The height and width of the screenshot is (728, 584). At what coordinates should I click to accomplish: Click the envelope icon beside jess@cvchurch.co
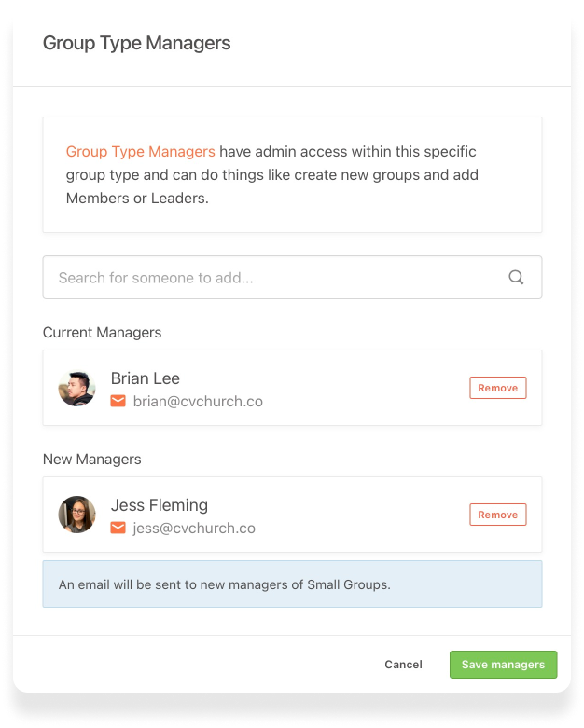click(x=118, y=529)
